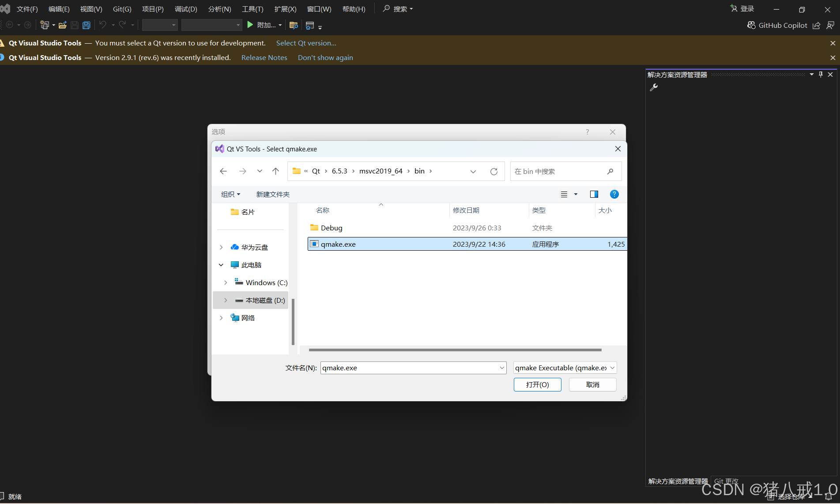Image resolution: width=840 pixels, height=504 pixels.
Task: Dismiss the Qt version warning bar
Action: coord(832,43)
